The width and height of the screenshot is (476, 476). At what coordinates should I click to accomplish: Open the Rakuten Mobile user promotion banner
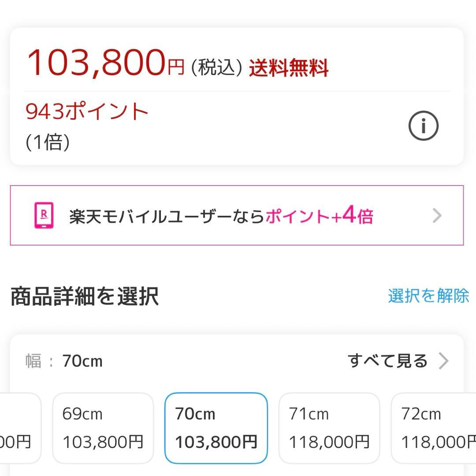click(x=238, y=216)
